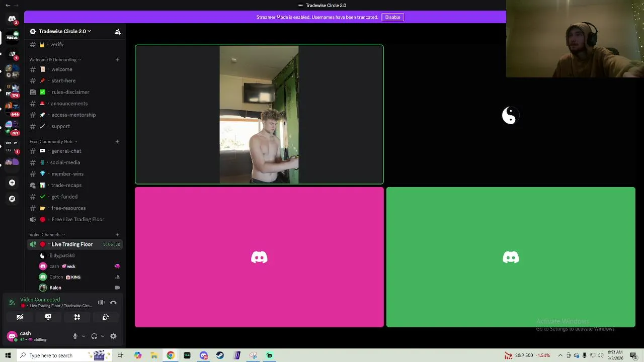Collapse the Free Community Hub category
The height and width of the screenshot is (362, 644).
click(x=53, y=142)
